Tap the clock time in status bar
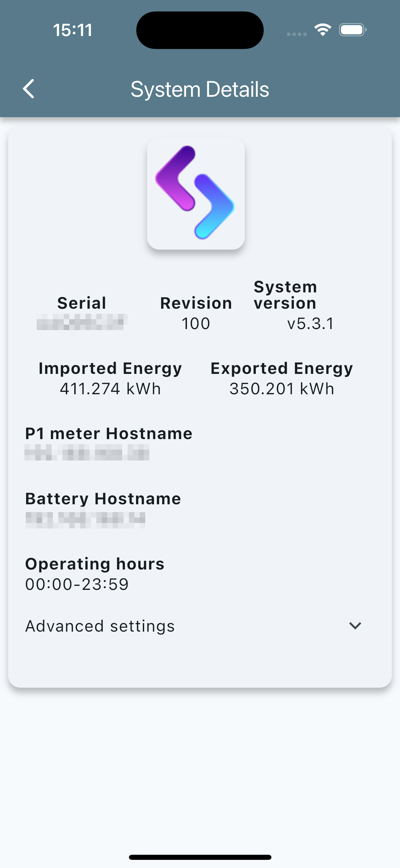Image resolution: width=400 pixels, height=868 pixels. click(73, 30)
